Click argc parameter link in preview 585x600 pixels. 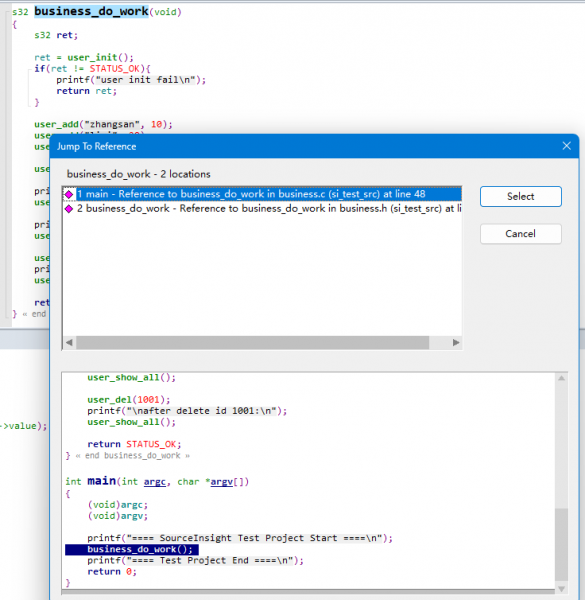click(x=155, y=482)
